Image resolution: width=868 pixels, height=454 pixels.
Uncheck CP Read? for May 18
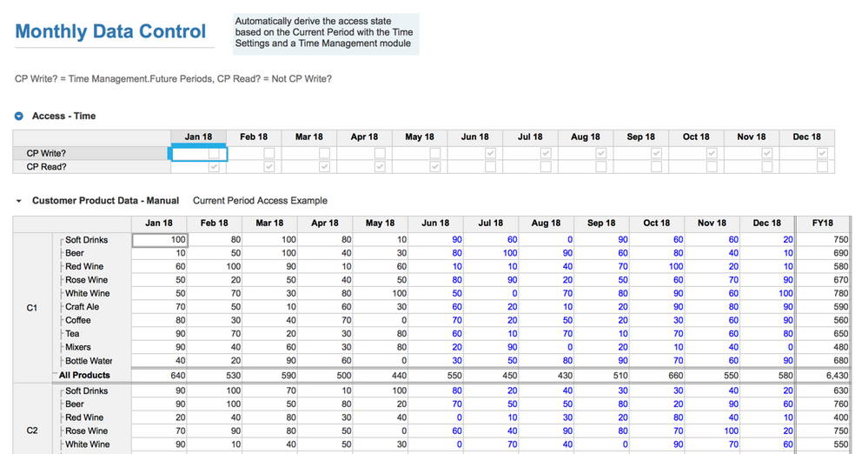(x=434, y=167)
